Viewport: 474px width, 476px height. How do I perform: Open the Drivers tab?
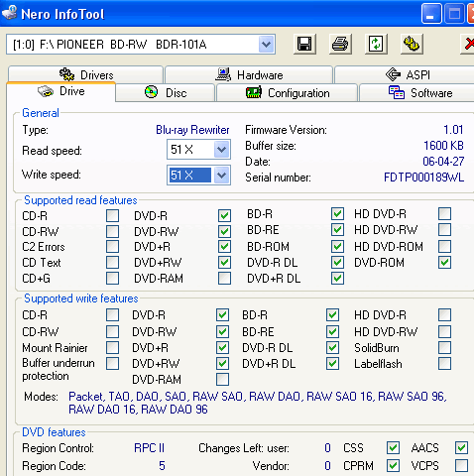pyautogui.click(x=85, y=74)
